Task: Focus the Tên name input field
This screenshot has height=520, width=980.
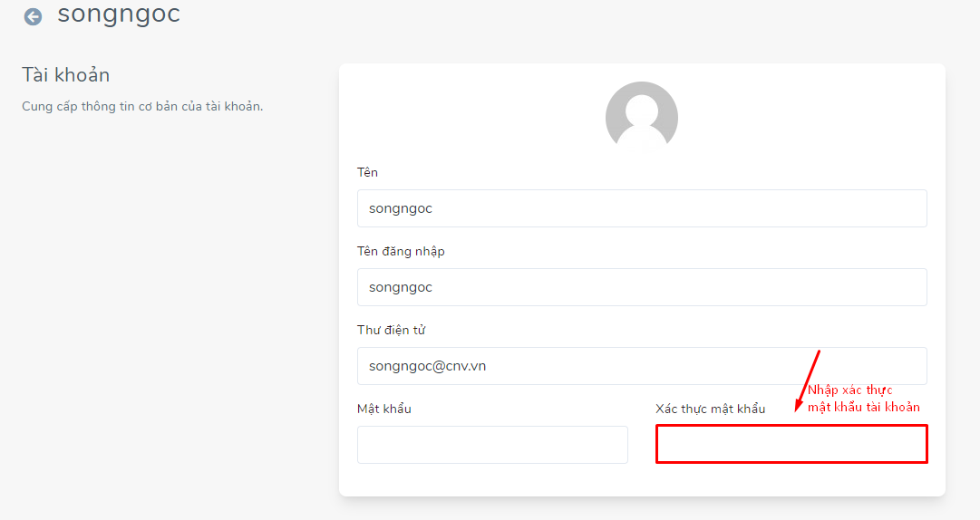Action: (642, 208)
